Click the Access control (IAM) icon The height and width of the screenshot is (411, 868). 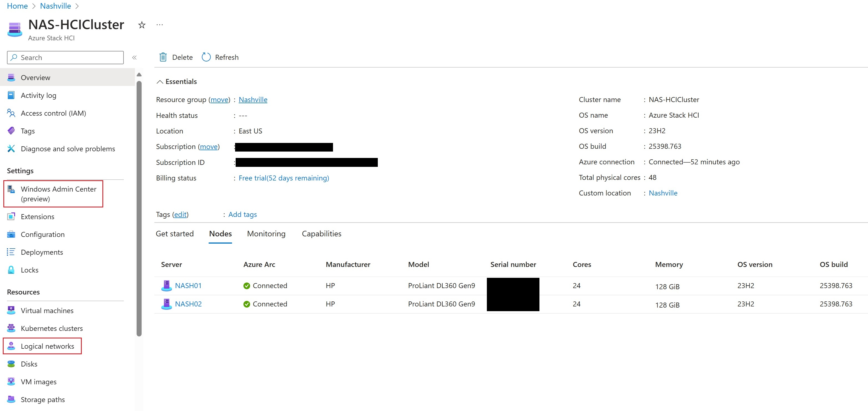pos(11,113)
